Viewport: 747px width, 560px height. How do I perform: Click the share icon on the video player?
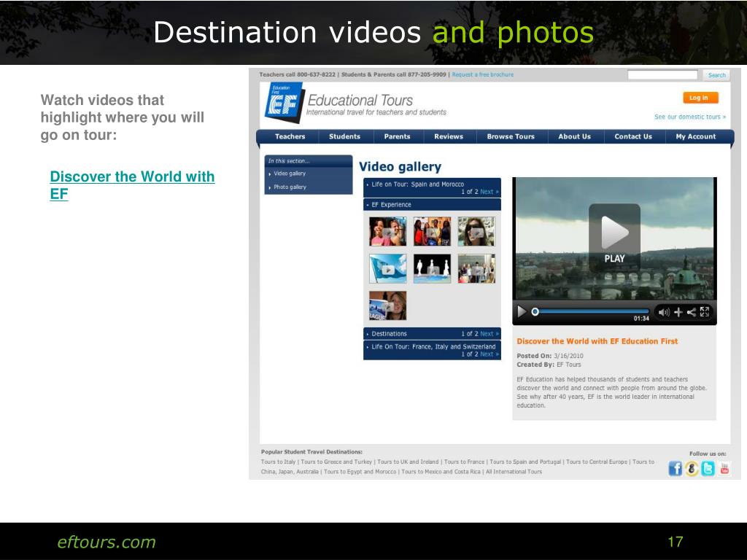coord(692,312)
